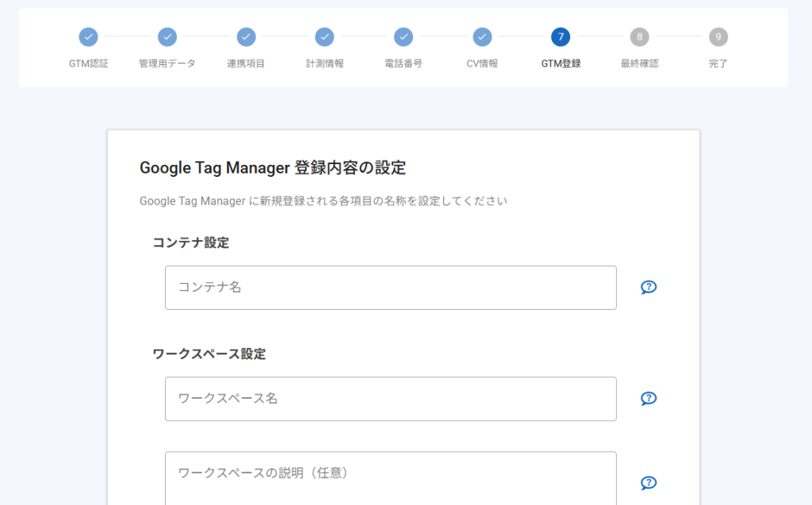
Task: Click the checkmark circle above GTM認証
Action: click(88, 36)
